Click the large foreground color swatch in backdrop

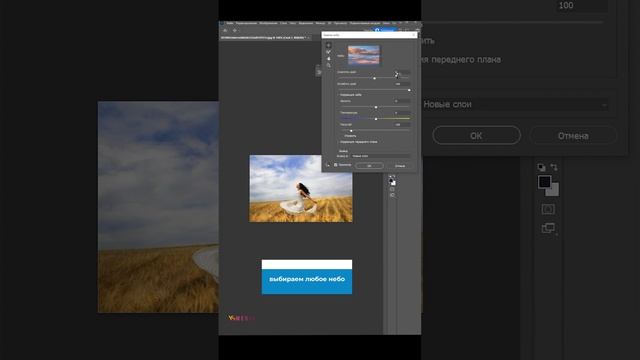tap(544, 182)
